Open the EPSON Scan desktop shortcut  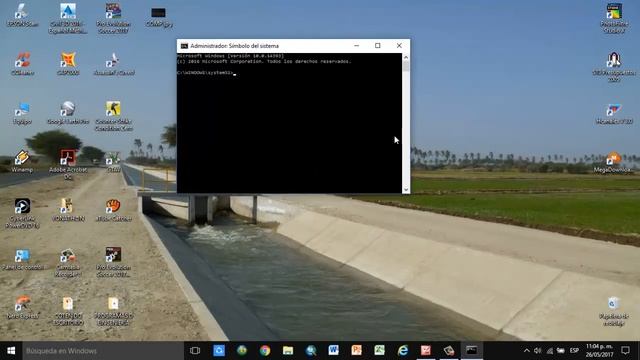(x=22, y=16)
